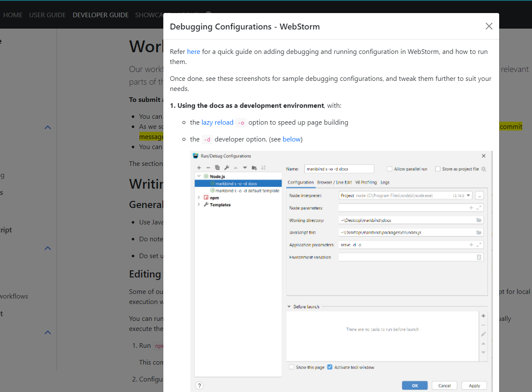The image size is (532, 392).
Task: Click the Before launch add (+) task icon
Action: (484, 316)
